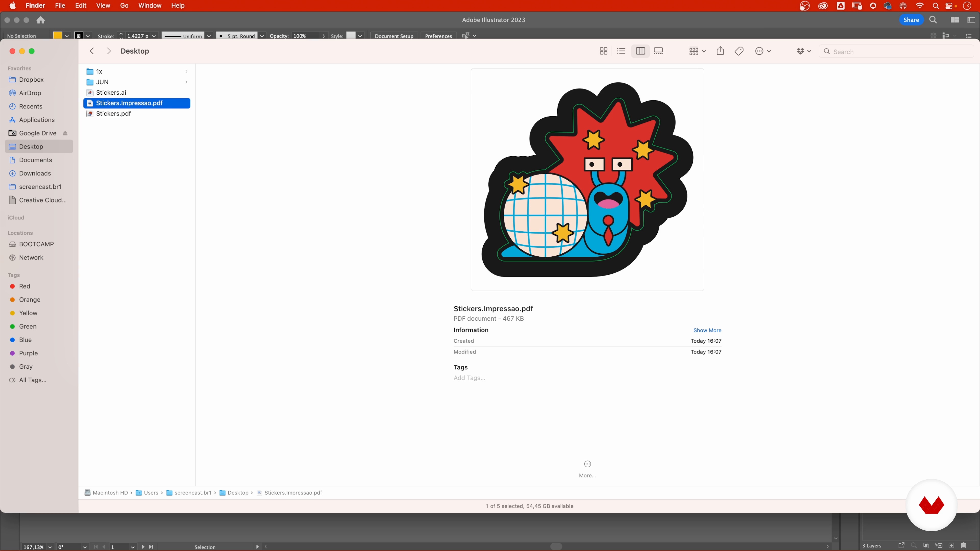Screen dimensions: 980x551
Task: Eject Google Drive in sidebar
Action: point(65,133)
